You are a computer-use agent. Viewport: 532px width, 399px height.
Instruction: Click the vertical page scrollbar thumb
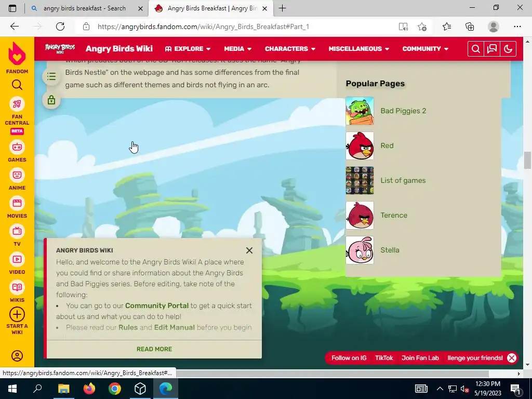tap(527, 160)
